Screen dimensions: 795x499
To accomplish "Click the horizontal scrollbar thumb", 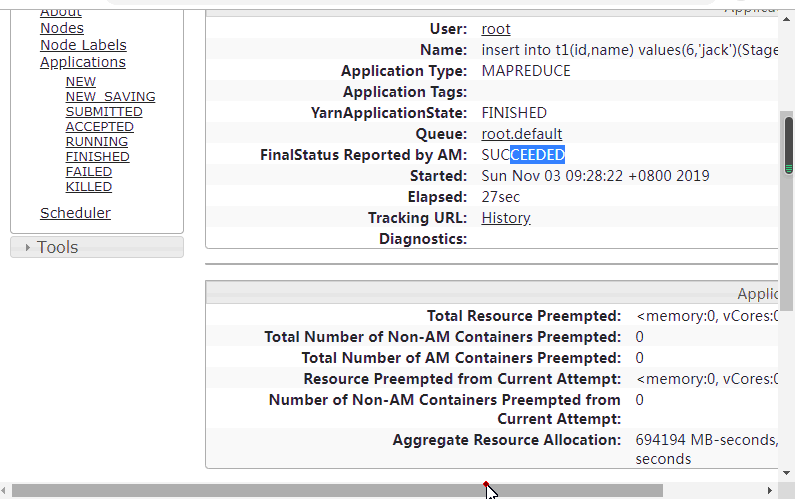I will [336, 491].
